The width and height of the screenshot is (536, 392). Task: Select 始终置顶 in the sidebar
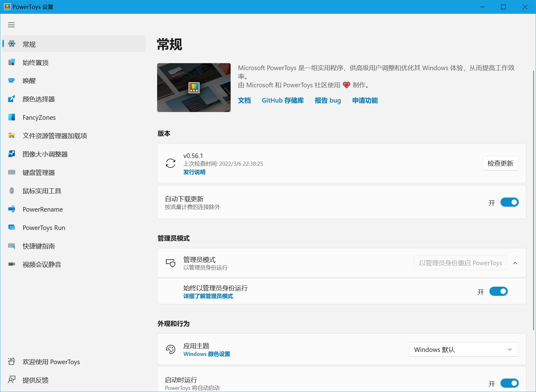click(x=74, y=62)
